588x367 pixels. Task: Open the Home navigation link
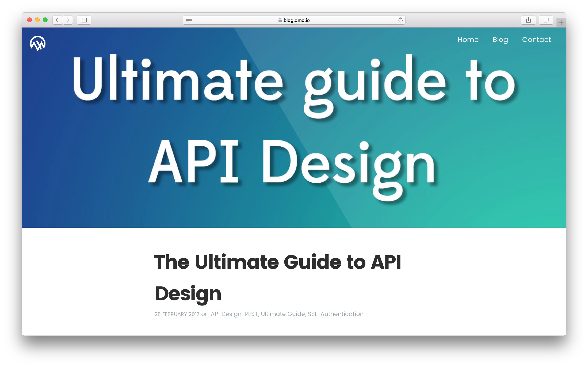[468, 39]
